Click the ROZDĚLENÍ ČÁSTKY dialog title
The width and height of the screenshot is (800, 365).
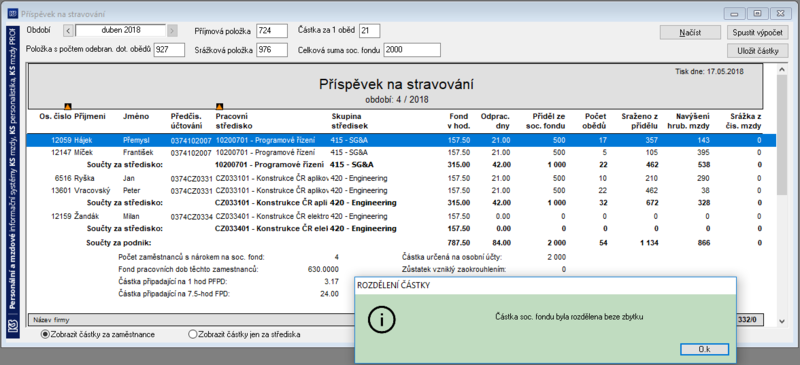tap(394, 286)
